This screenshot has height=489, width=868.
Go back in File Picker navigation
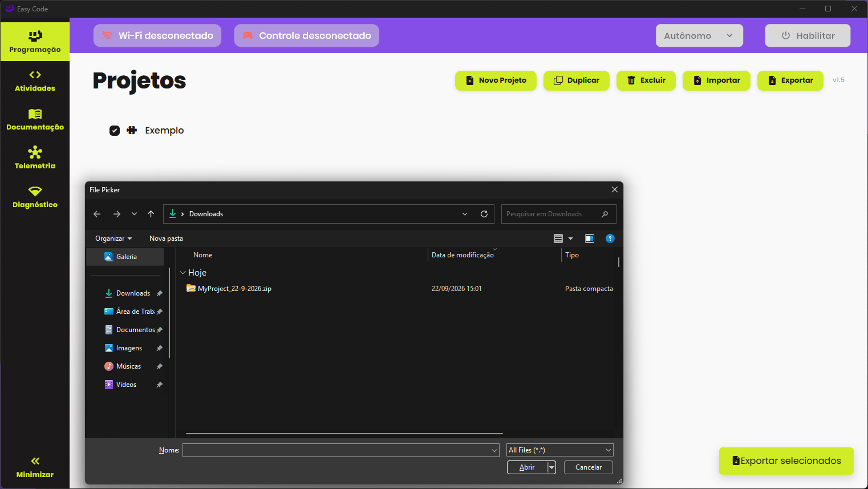pos(97,214)
